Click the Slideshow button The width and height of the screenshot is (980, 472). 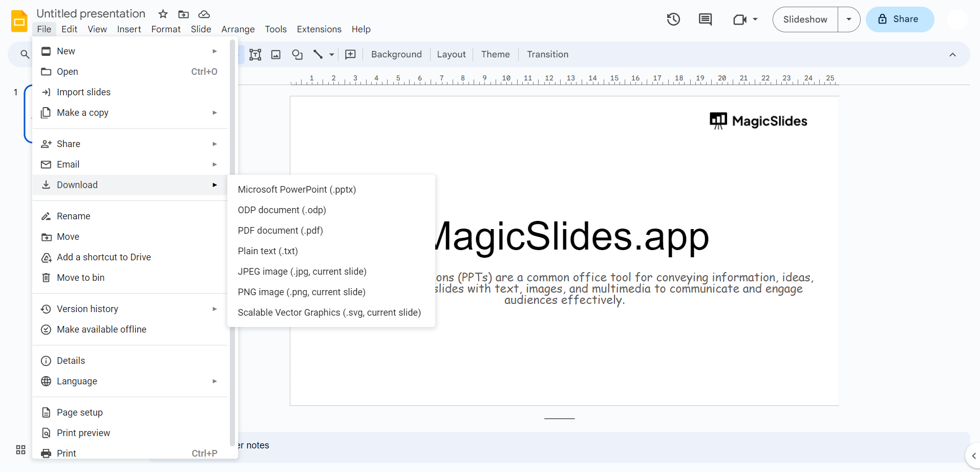click(805, 19)
